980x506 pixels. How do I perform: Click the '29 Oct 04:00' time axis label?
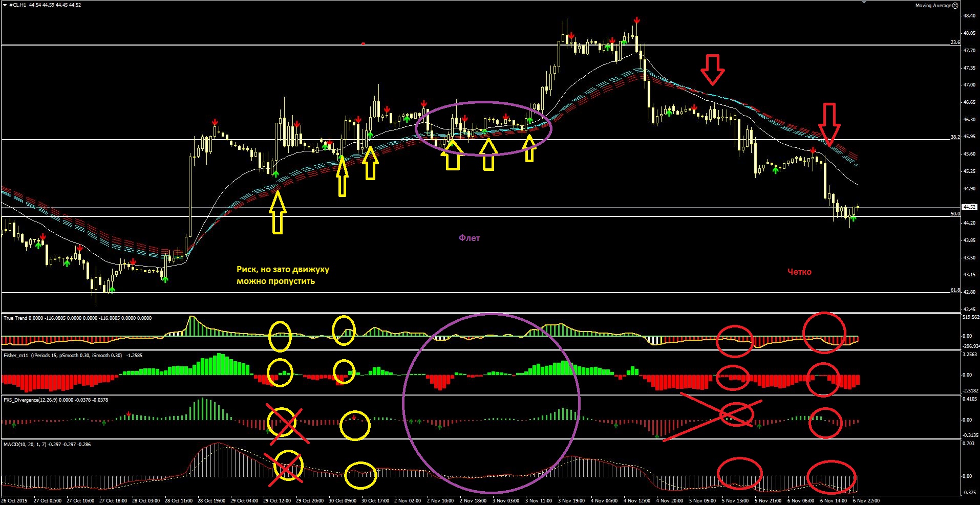click(244, 501)
